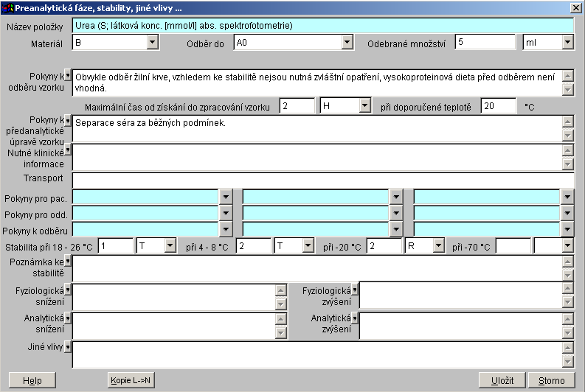Expand first Pokyny pro pac. dropdown

[226, 197]
